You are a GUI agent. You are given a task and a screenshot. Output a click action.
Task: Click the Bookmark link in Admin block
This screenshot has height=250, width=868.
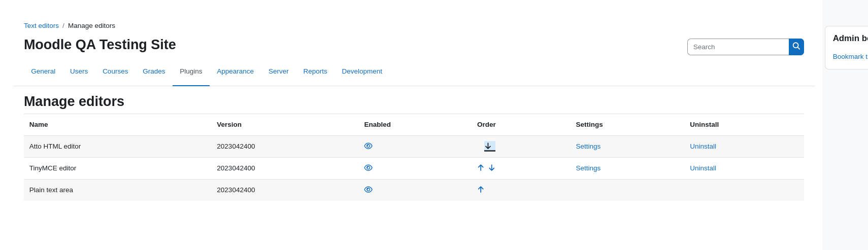(850, 57)
